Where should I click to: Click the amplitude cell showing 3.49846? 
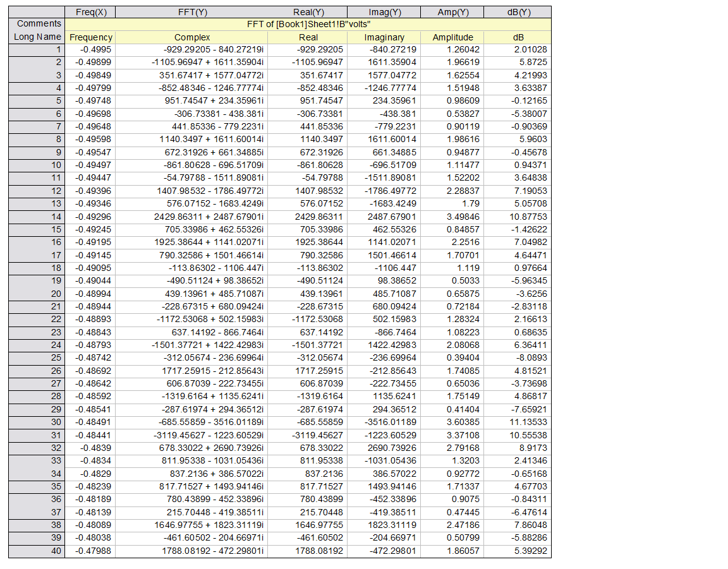click(452, 217)
